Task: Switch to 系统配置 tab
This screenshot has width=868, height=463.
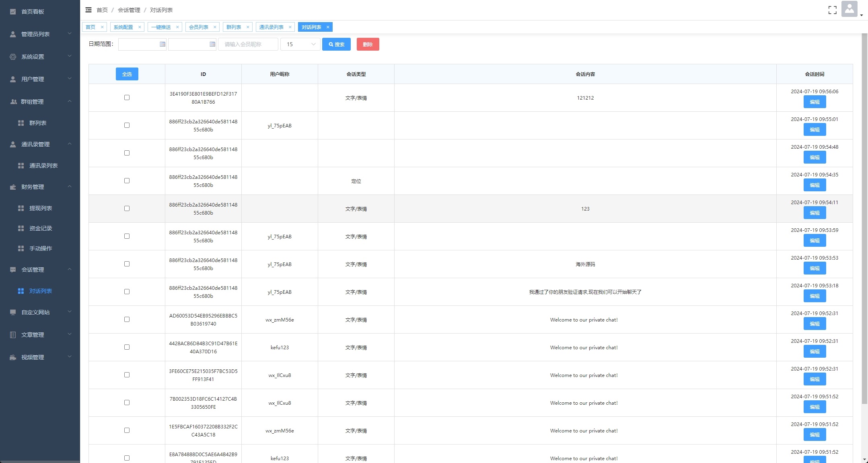Action: point(123,27)
